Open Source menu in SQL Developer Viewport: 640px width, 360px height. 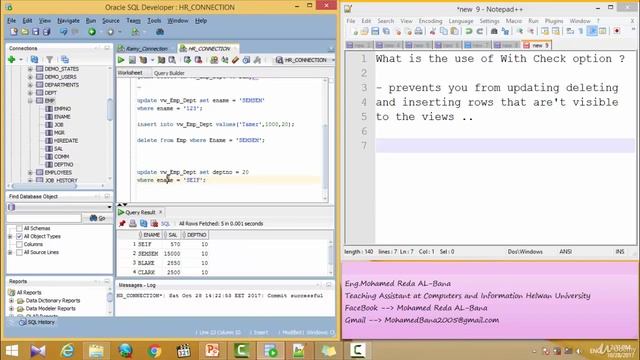click(111, 20)
